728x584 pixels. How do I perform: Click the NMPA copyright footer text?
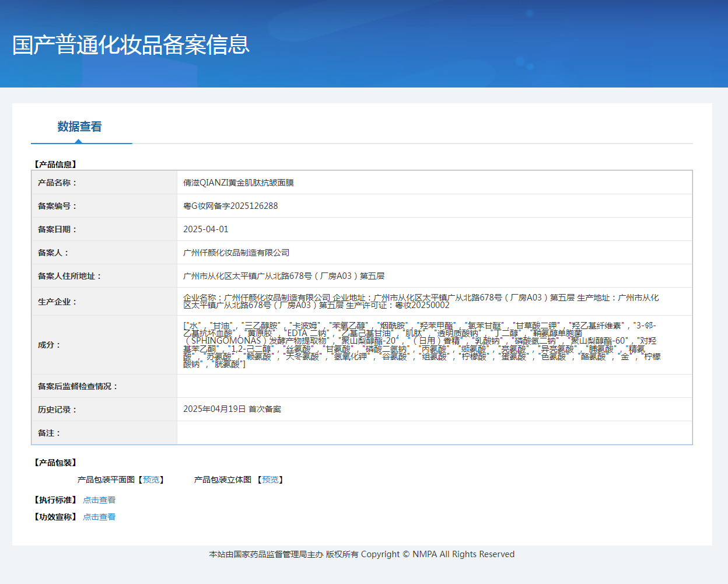(x=362, y=554)
